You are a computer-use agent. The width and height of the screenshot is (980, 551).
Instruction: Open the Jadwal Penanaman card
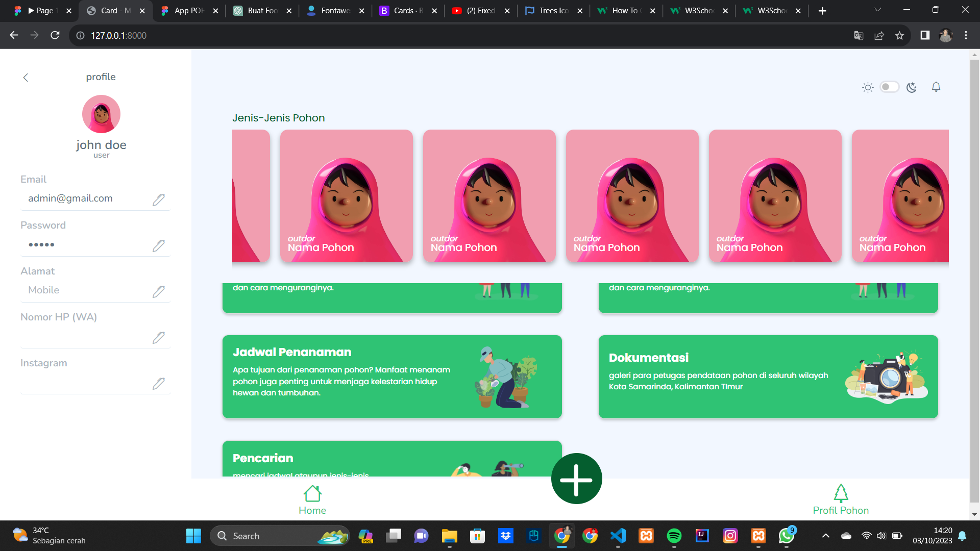392,377
